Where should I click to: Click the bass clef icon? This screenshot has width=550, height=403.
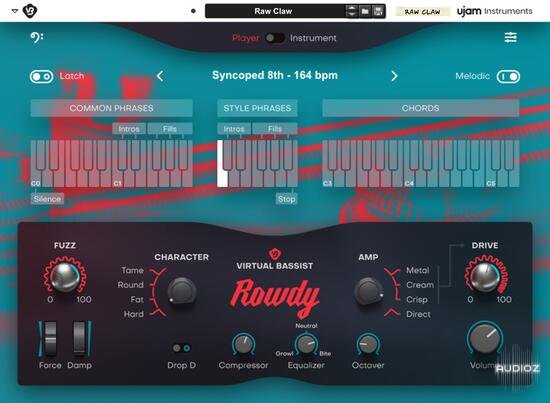[36, 37]
